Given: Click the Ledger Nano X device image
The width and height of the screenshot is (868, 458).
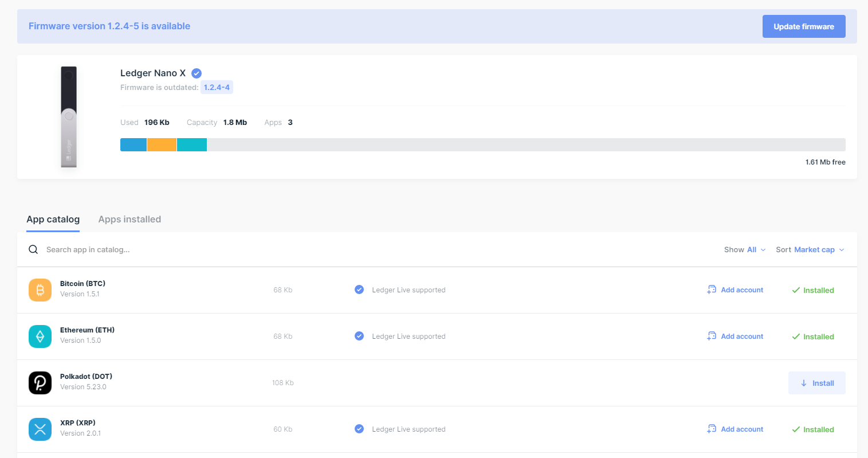Looking at the screenshot, I should [69, 117].
